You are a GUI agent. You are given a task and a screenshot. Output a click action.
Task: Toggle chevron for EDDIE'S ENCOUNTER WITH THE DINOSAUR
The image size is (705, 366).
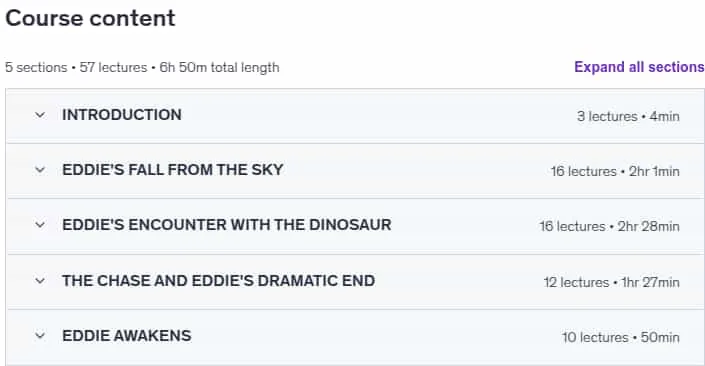(x=40, y=225)
